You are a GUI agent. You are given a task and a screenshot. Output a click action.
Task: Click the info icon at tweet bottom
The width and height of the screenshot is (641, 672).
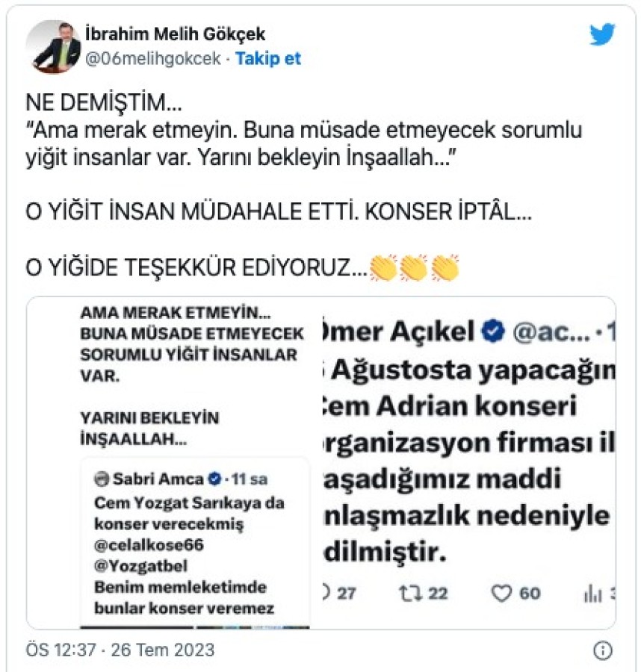click(x=602, y=650)
